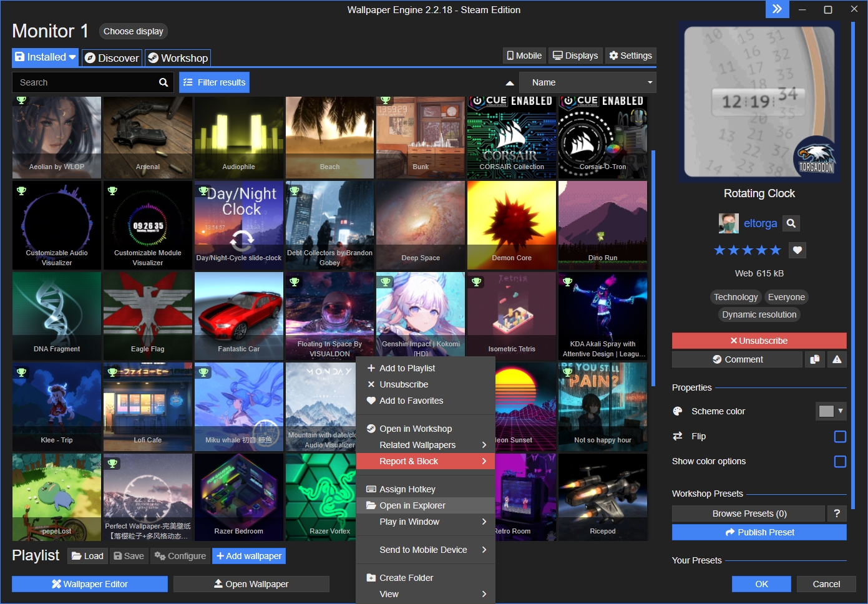Click into the Search field

point(84,82)
